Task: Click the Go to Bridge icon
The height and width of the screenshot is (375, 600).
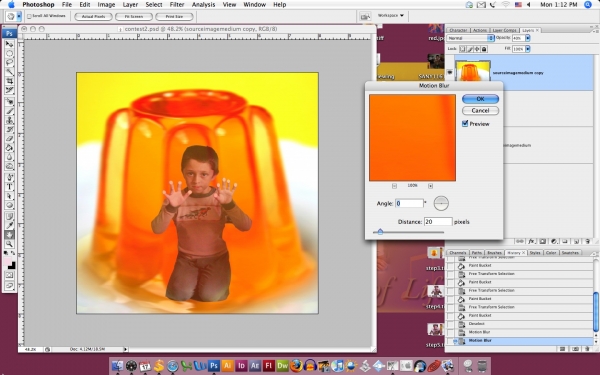Action: pos(365,16)
